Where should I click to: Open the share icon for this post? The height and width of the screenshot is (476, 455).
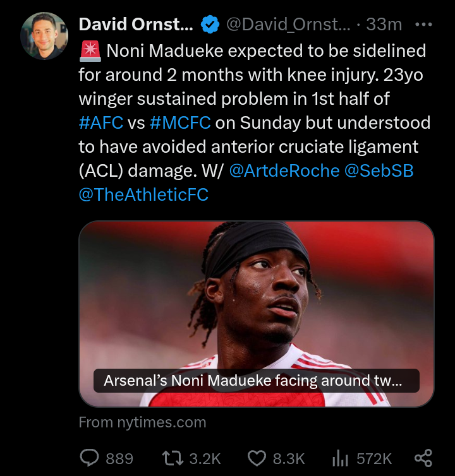(x=423, y=458)
